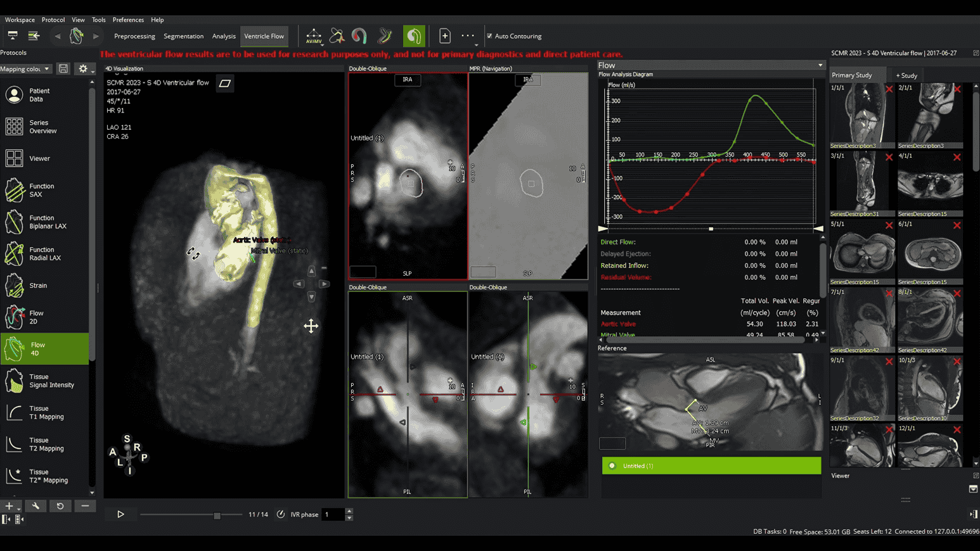Remove series 12/1/1 with its red X
The height and width of the screenshot is (551, 980).
pos(957,430)
